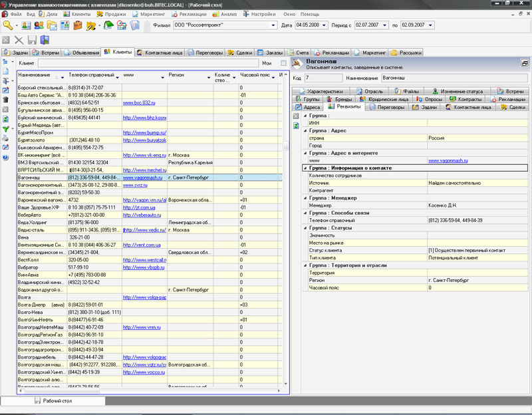Click the refresh icon beside the client list
This screenshot has width=532, height=415.
[5, 119]
